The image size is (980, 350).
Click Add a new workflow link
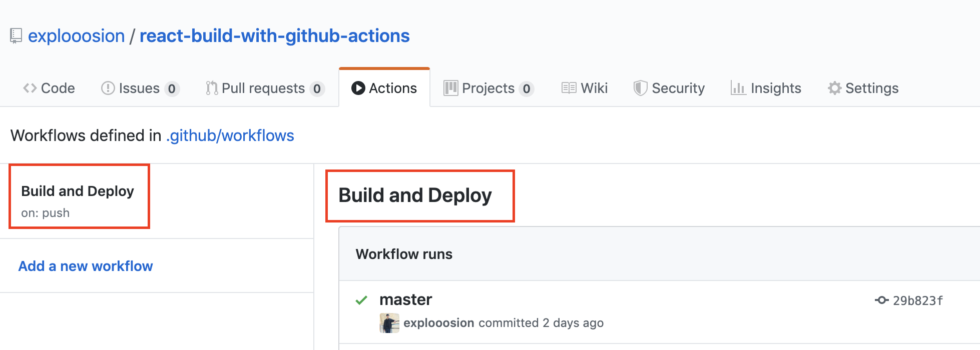point(86,266)
